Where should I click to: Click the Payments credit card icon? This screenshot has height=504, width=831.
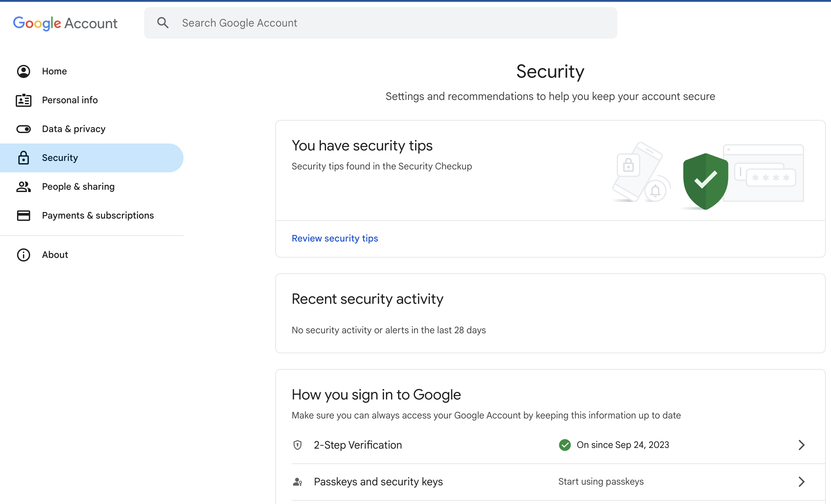point(24,216)
